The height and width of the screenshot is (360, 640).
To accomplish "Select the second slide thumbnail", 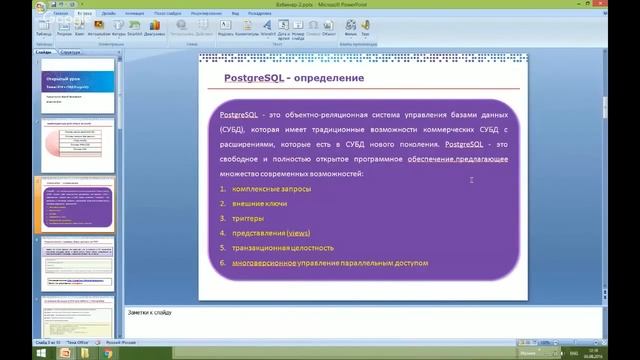I will click(78, 145).
